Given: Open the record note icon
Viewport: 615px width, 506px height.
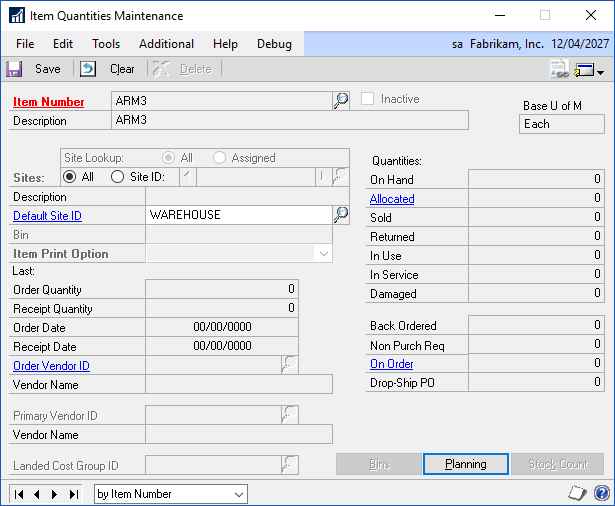Looking at the screenshot, I should [x=577, y=493].
